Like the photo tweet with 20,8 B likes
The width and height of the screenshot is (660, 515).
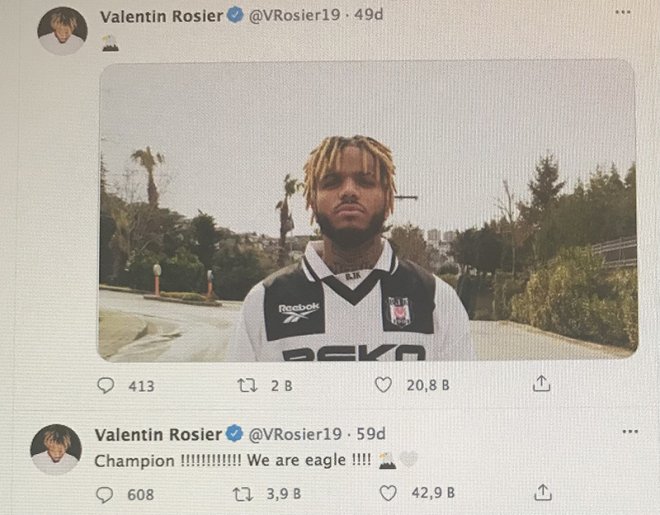pos(383,385)
